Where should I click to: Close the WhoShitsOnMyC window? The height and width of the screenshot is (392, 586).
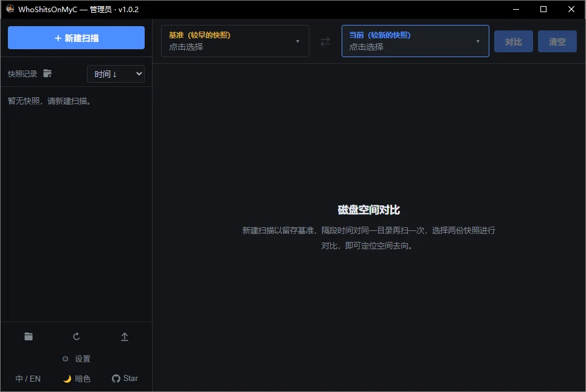571,9
